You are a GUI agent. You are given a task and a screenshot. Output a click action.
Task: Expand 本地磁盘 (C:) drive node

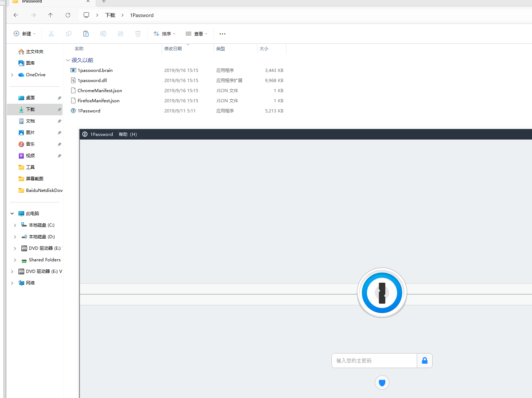pyautogui.click(x=15, y=225)
